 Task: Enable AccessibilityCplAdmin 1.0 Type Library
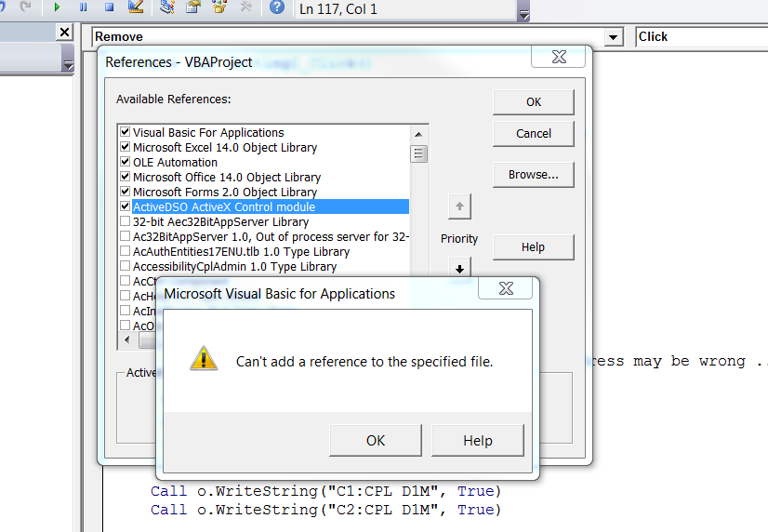(126, 266)
